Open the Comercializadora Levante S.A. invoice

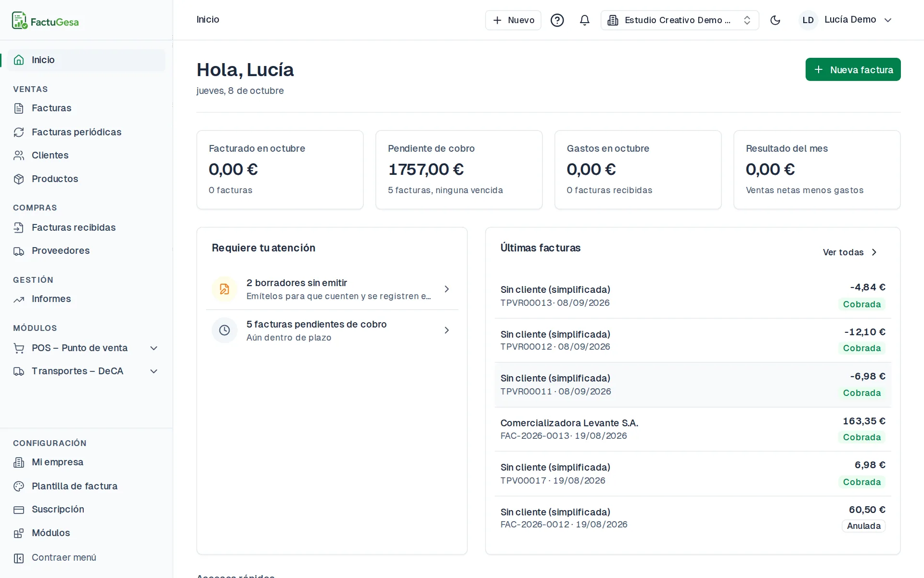click(x=693, y=429)
